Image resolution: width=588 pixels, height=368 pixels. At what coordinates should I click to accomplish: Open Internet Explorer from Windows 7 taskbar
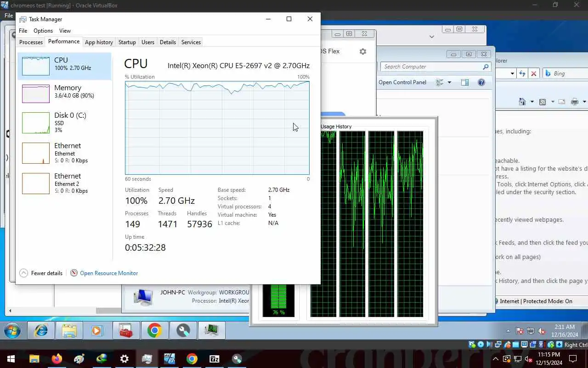(41, 330)
